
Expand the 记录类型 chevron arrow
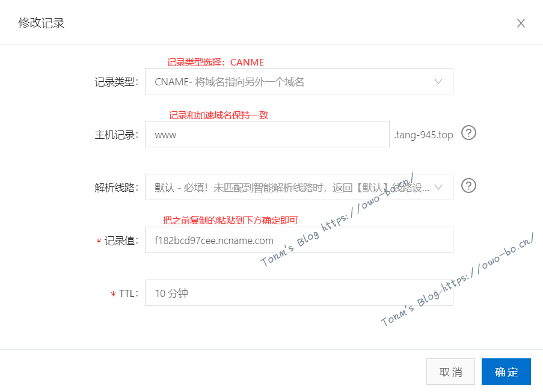pos(438,81)
